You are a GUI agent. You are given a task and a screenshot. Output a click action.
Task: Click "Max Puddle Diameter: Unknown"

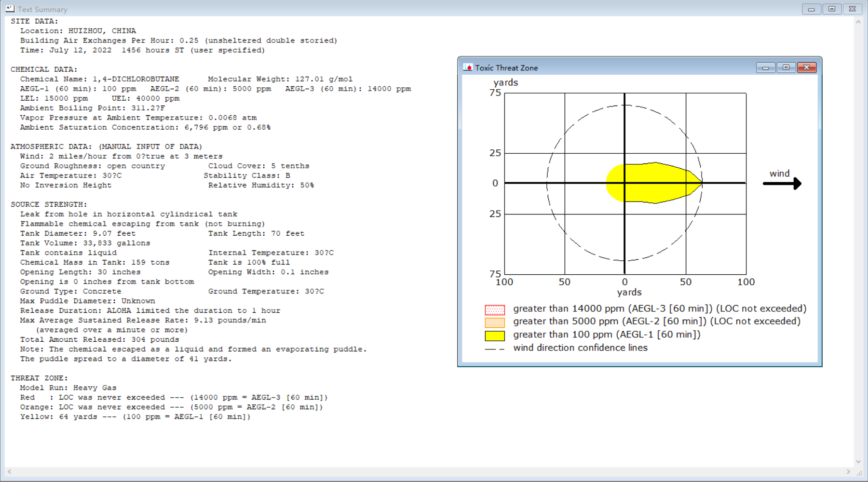point(88,301)
